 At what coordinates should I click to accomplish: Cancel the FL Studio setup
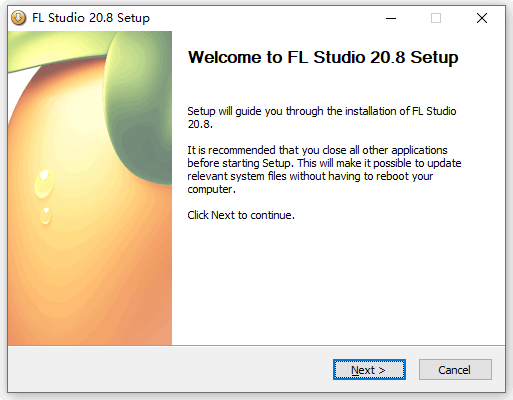coord(455,369)
